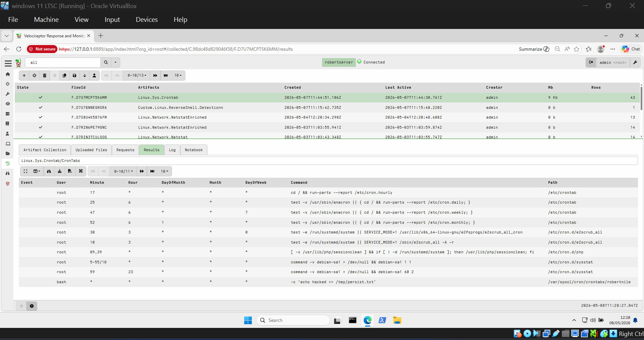Open Server Artifacts sidebar icon

tap(8, 114)
